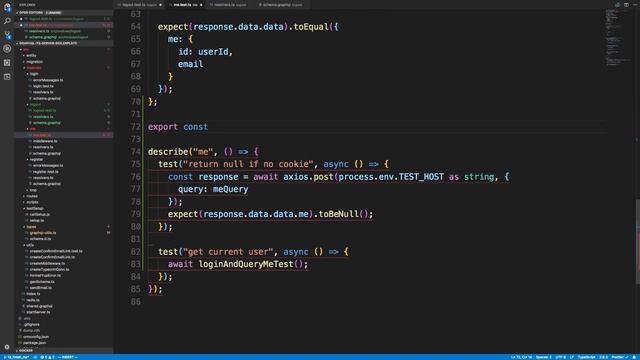This screenshot has width=640, height=360.
Task: Open logout.test.ts in the logout folder tree
Action: pos(44,111)
